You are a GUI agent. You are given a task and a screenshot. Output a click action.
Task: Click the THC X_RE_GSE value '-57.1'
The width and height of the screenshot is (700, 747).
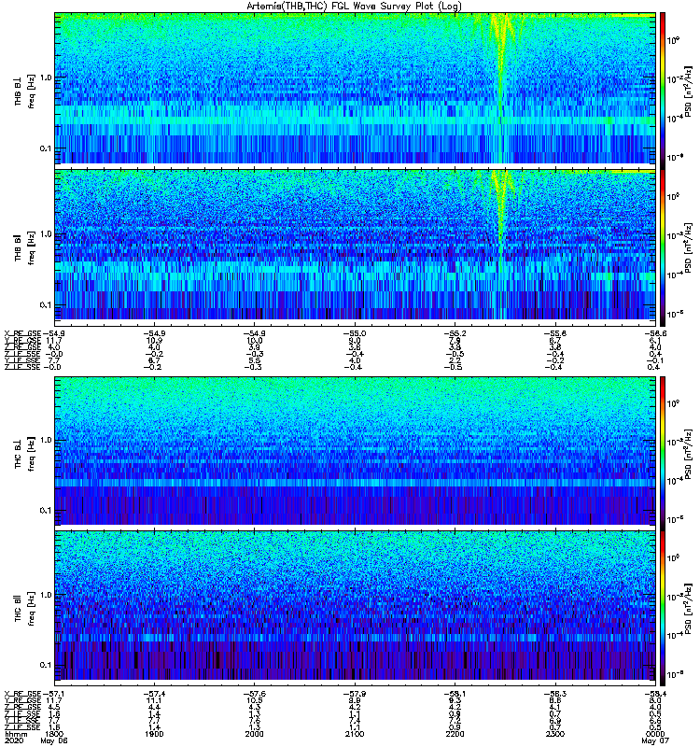tap(53, 694)
